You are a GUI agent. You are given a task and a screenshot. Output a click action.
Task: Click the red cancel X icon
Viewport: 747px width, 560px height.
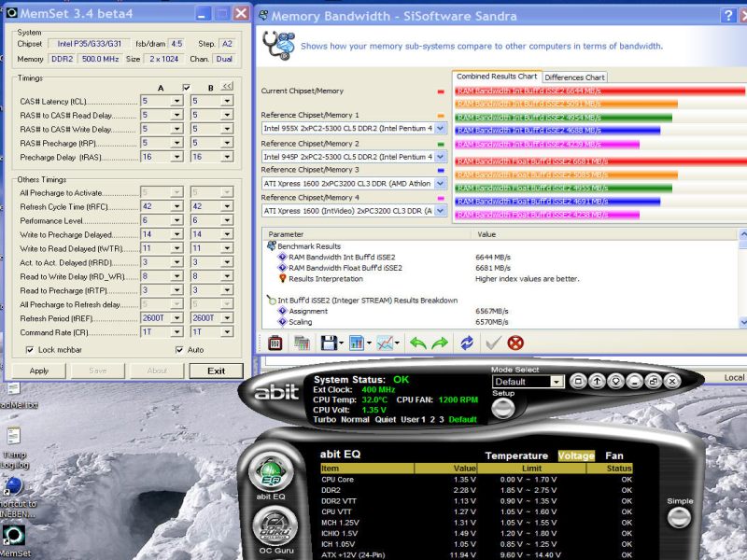[515, 343]
